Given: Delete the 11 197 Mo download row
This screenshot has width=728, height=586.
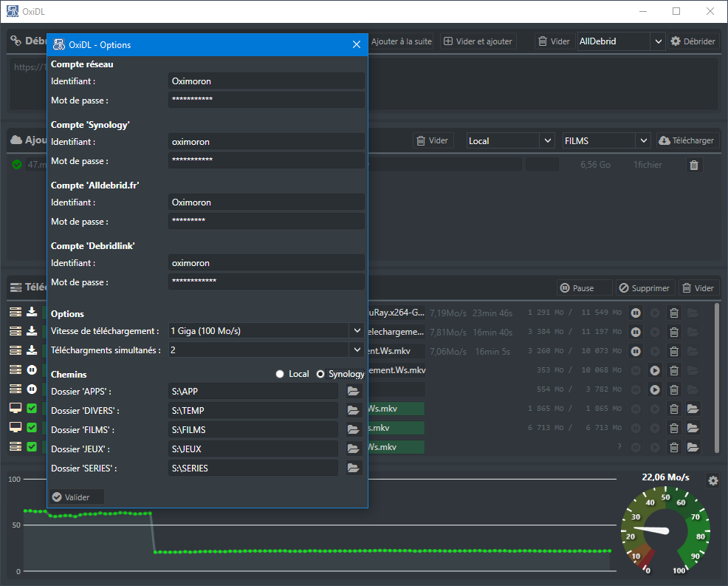Looking at the screenshot, I should [673, 332].
